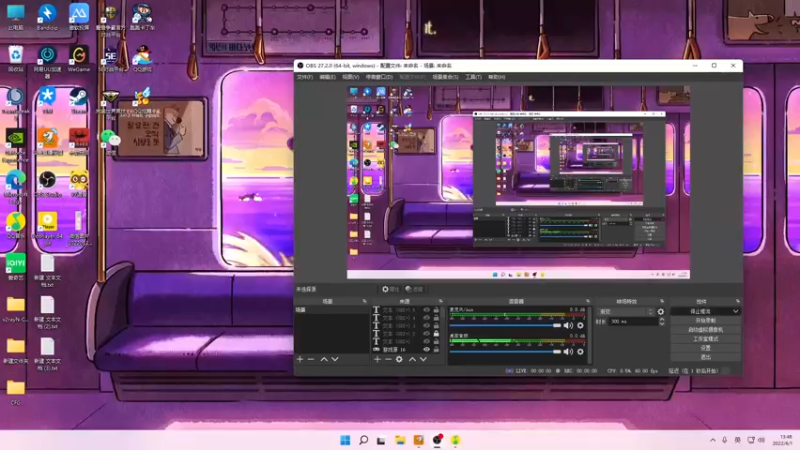Remove the selected scene with the minus icon
Screen dimensions: 800x450
(311, 359)
